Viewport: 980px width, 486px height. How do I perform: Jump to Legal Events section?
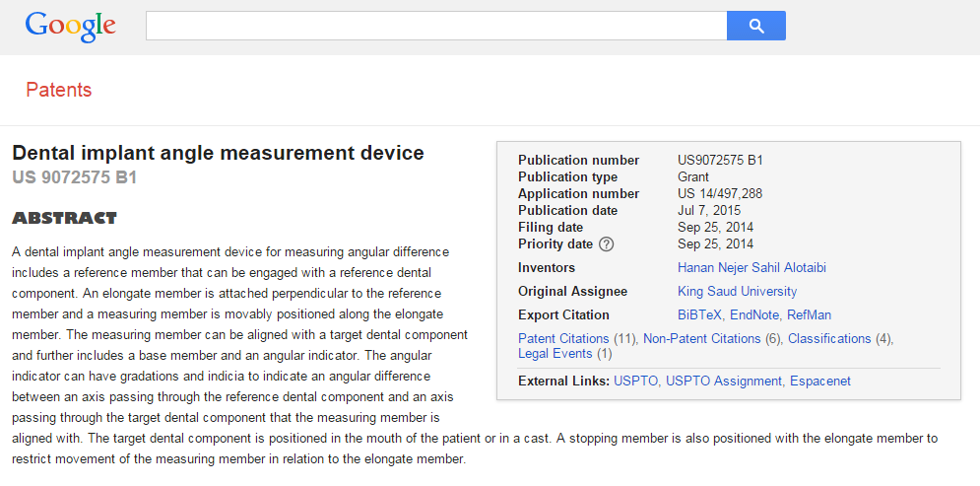click(555, 354)
